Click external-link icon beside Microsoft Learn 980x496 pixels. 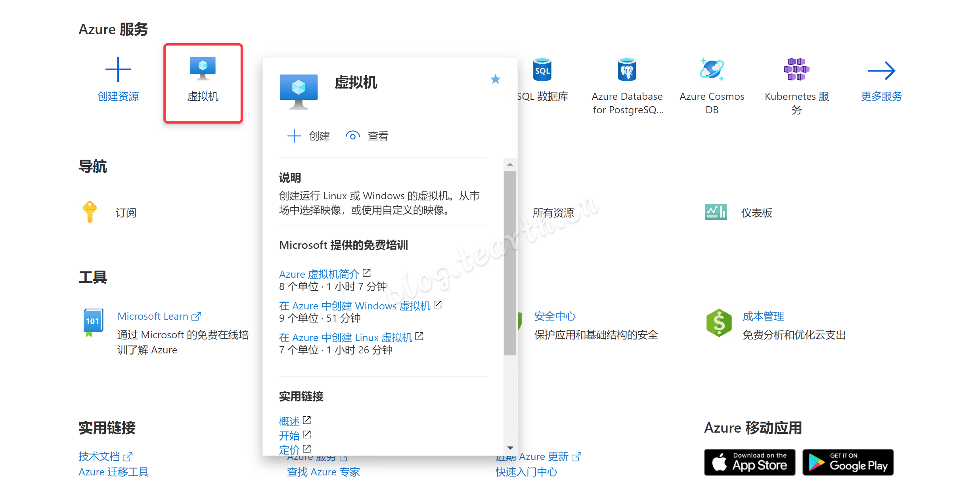click(196, 317)
